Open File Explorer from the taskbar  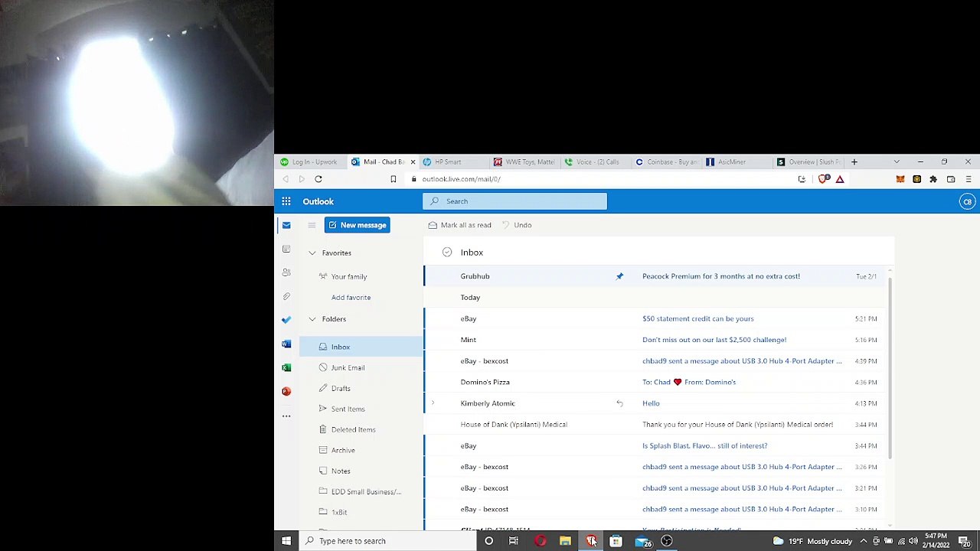[565, 541]
